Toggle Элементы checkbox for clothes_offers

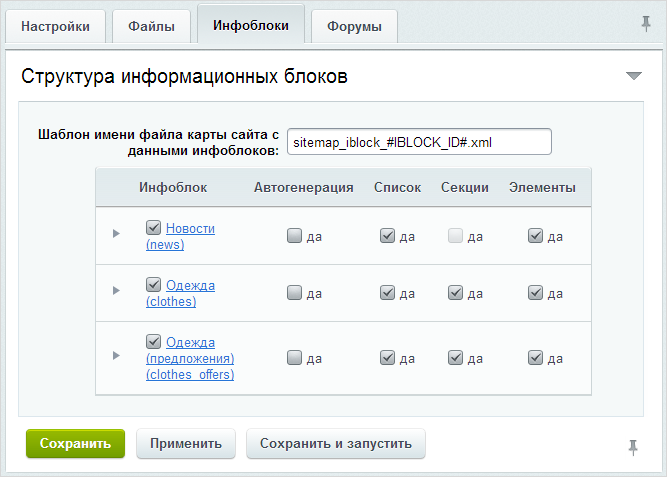click(535, 357)
